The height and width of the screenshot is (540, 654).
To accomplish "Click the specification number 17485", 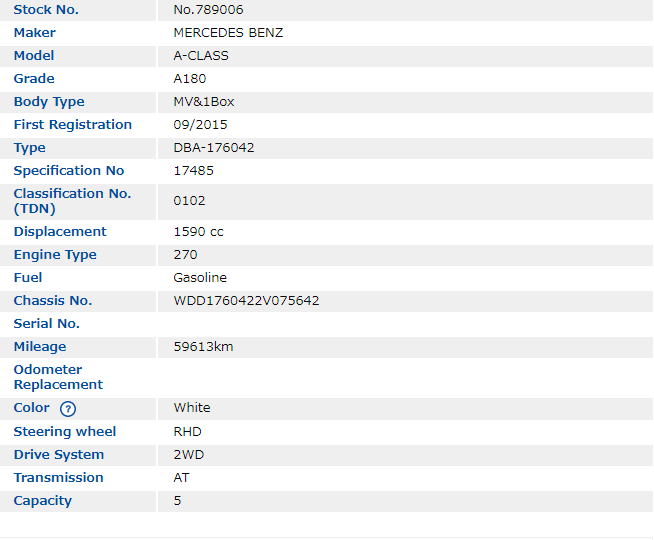I will point(193,171).
